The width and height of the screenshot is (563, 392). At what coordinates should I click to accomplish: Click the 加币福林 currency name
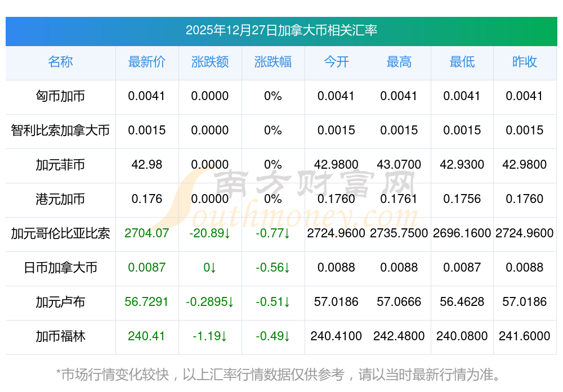point(60,336)
